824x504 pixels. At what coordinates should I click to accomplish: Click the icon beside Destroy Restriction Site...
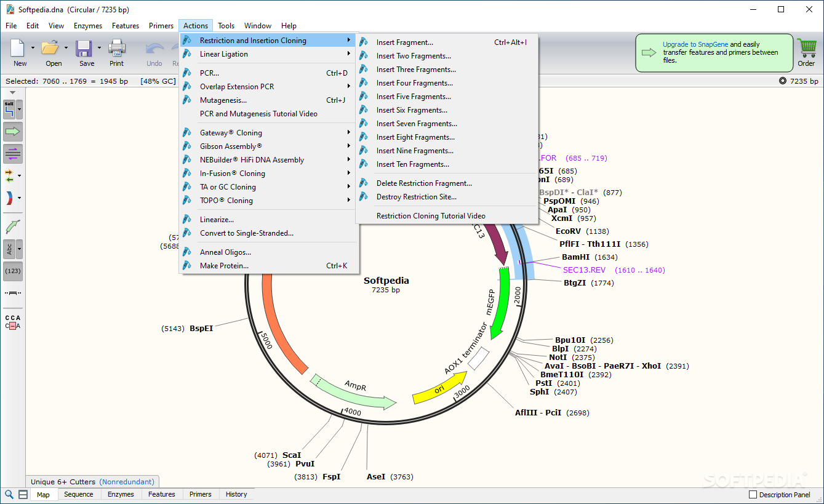click(x=364, y=196)
